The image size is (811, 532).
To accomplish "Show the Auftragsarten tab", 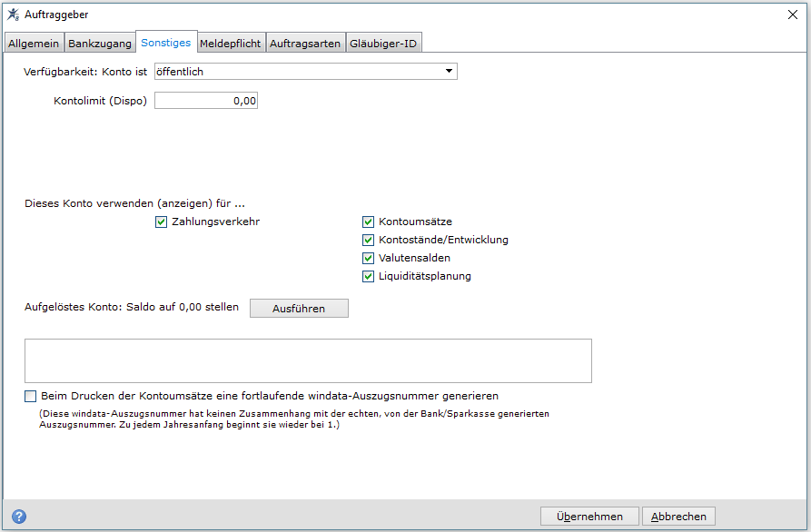I will (305, 44).
